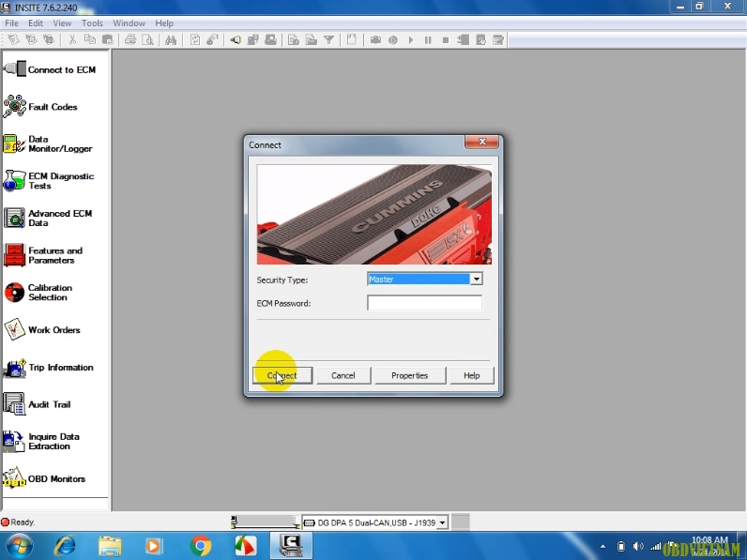This screenshot has height=560, width=747.
Task: Open the File menu
Action: (11, 23)
